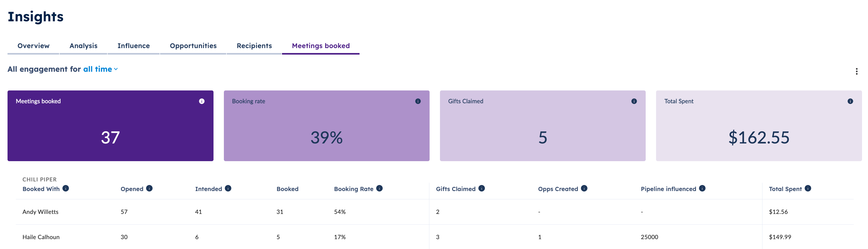Go to the Opportunities tab
868x249 pixels.
point(193,46)
